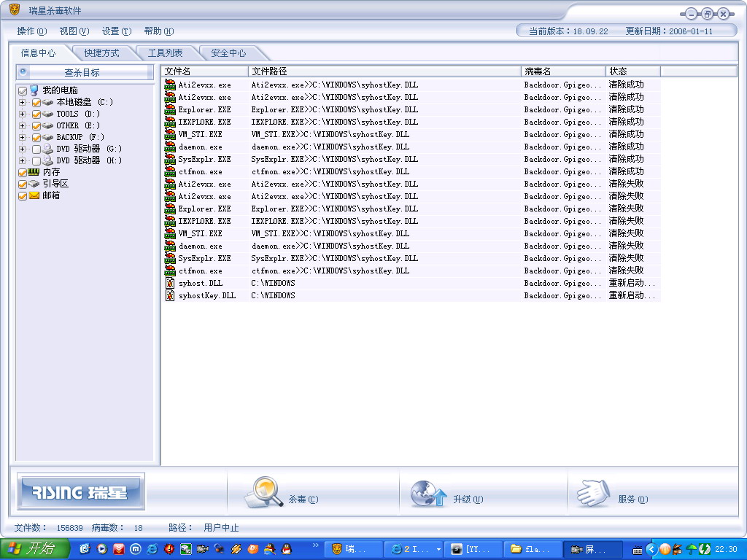Click the 本地磁盘 (C:) drive icon
Image resolution: width=747 pixels, height=560 pixels.
pos(47,102)
